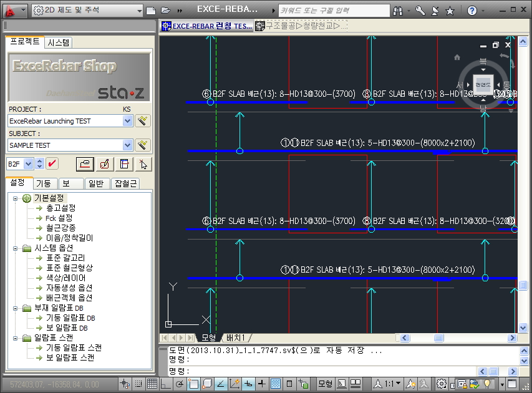Collapse the 기본설정 tree node
The height and width of the screenshot is (393, 532).
pos(15,198)
